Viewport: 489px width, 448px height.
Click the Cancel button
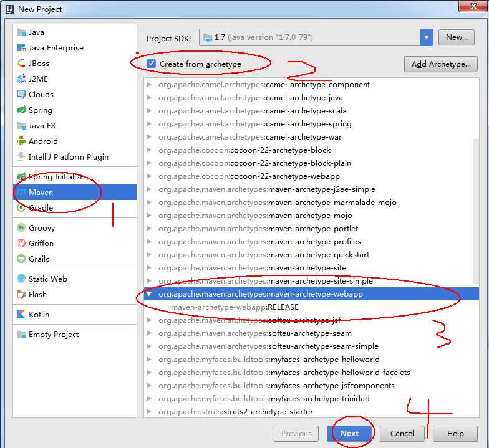402,434
